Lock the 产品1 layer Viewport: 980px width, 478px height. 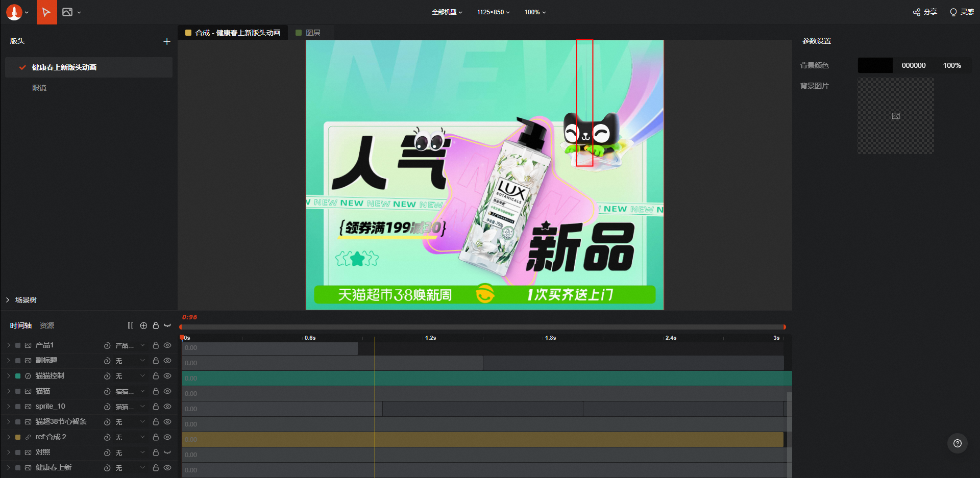click(x=156, y=345)
